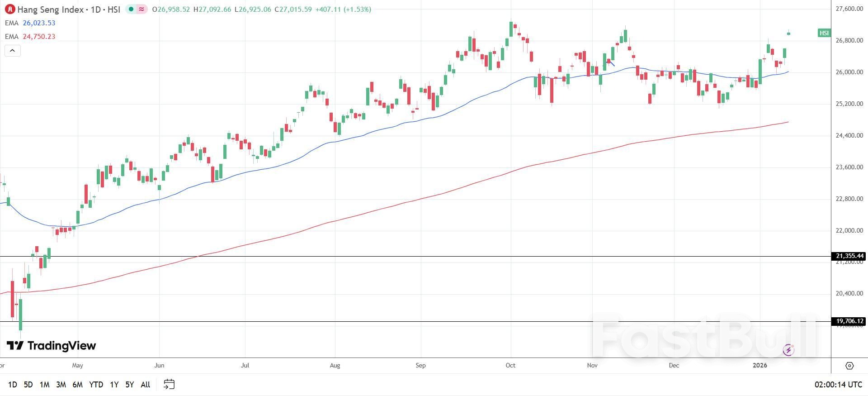The image size is (868, 396).
Task: Choose the 5Y range button
Action: (130, 384)
